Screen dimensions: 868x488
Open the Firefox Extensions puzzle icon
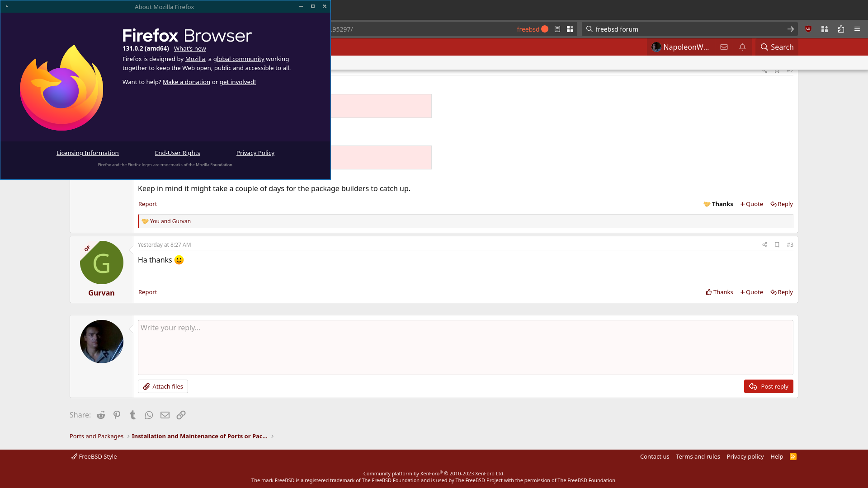[841, 29]
